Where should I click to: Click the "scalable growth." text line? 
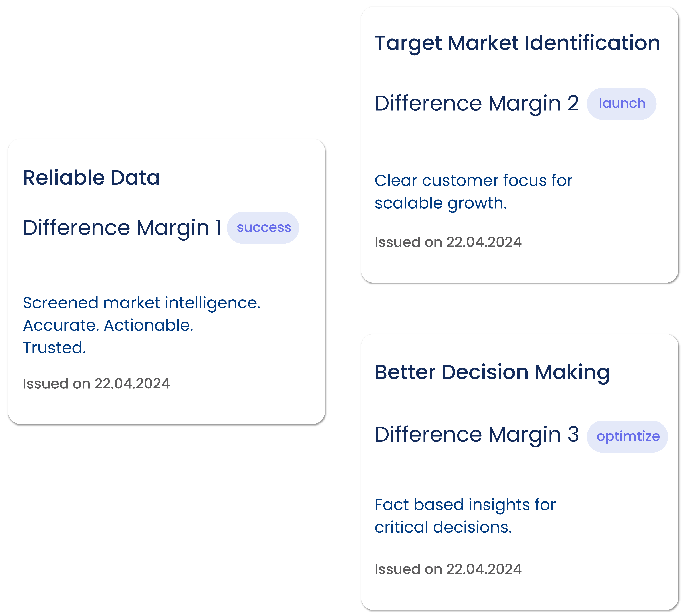[440, 203]
